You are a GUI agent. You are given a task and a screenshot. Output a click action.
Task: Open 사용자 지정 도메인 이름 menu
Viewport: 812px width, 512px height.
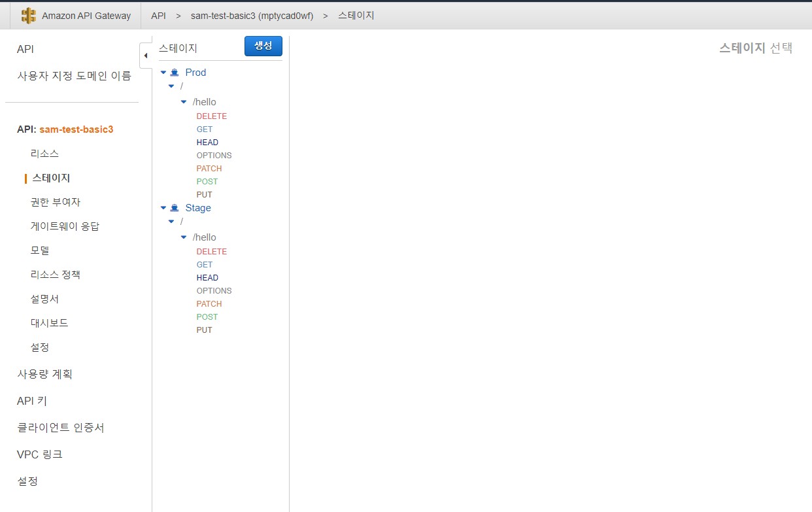tap(74, 76)
